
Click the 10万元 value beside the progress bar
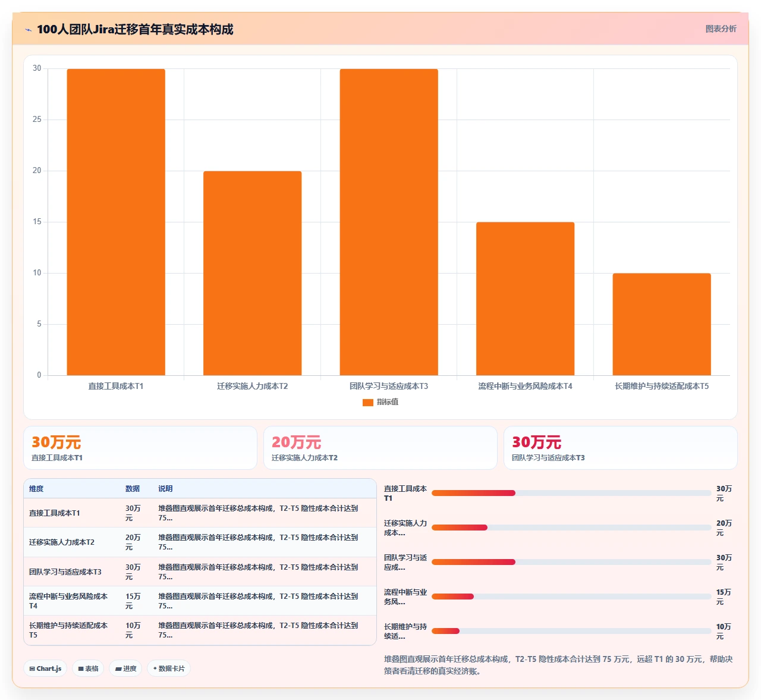pos(724,632)
